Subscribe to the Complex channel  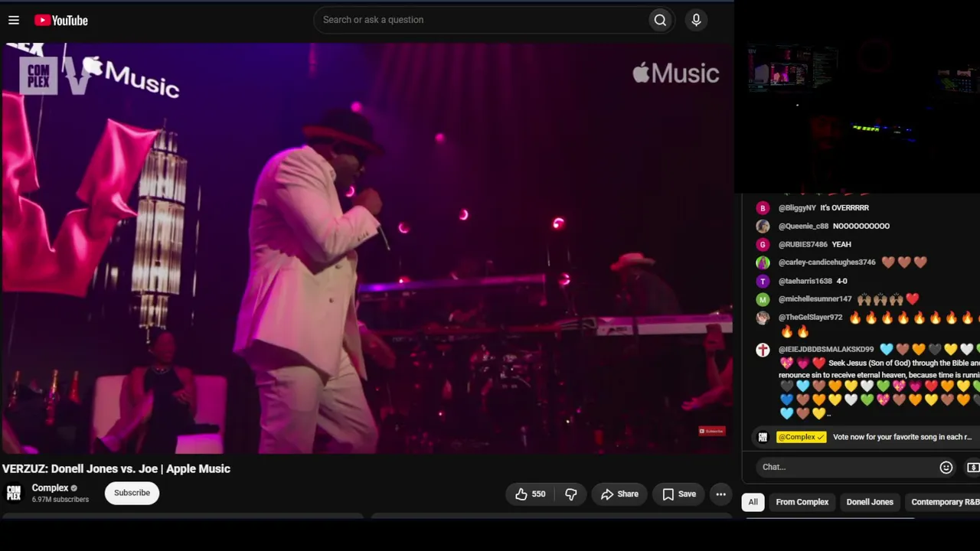click(132, 493)
